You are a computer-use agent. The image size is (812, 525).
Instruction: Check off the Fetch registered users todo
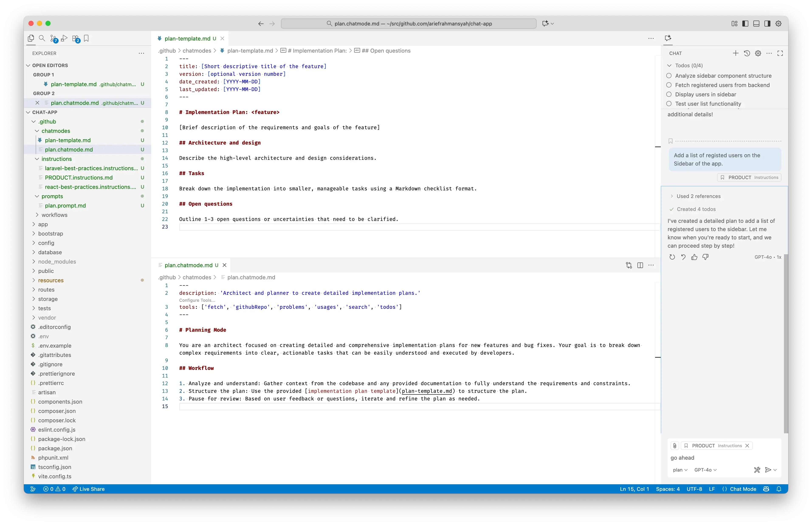click(x=669, y=85)
